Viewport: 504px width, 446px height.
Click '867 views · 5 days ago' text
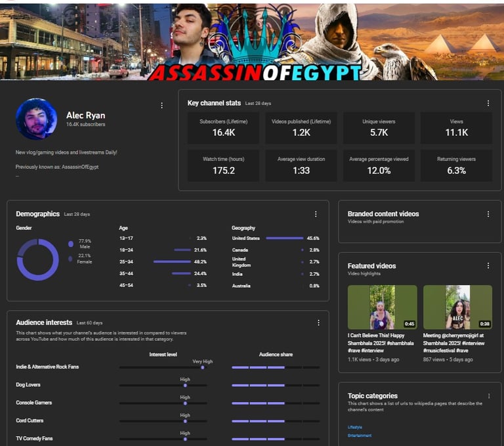448,359
